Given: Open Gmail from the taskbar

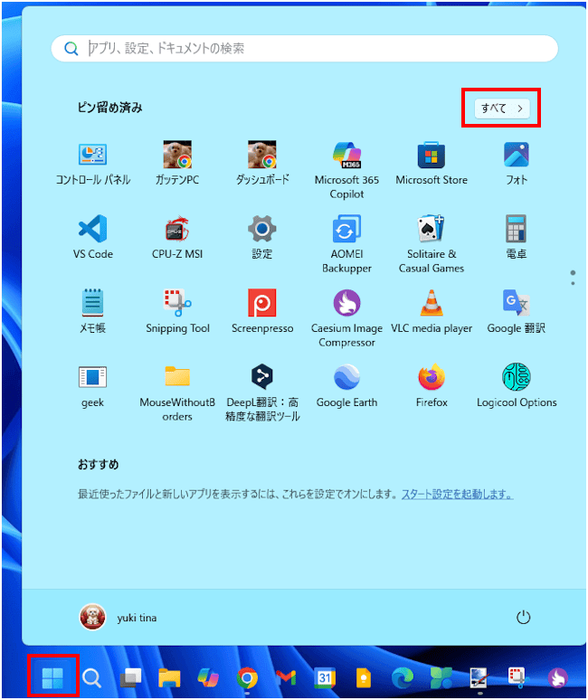Looking at the screenshot, I should point(286,678).
